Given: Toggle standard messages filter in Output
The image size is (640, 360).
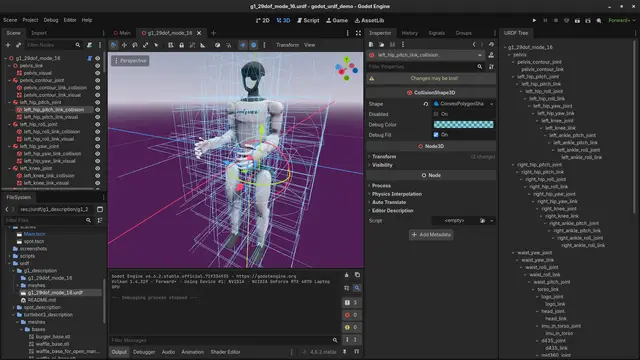Looking at the screenshot, I should pyautogui.click(x=351, y=302).
